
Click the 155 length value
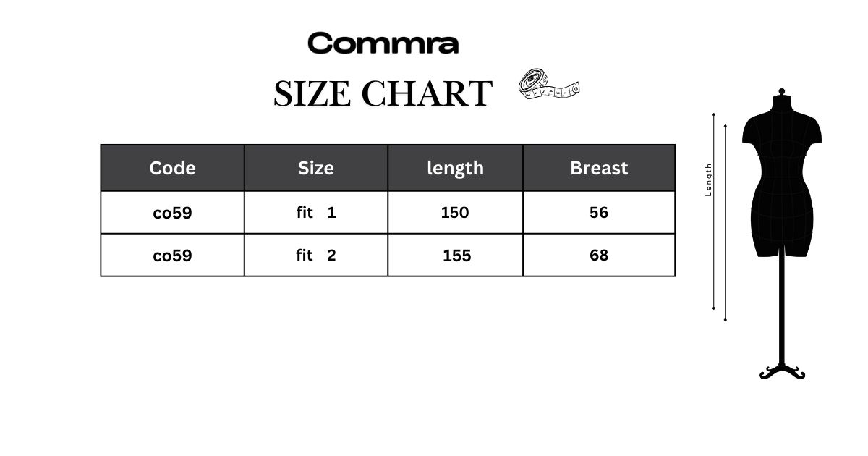(456, 256)
